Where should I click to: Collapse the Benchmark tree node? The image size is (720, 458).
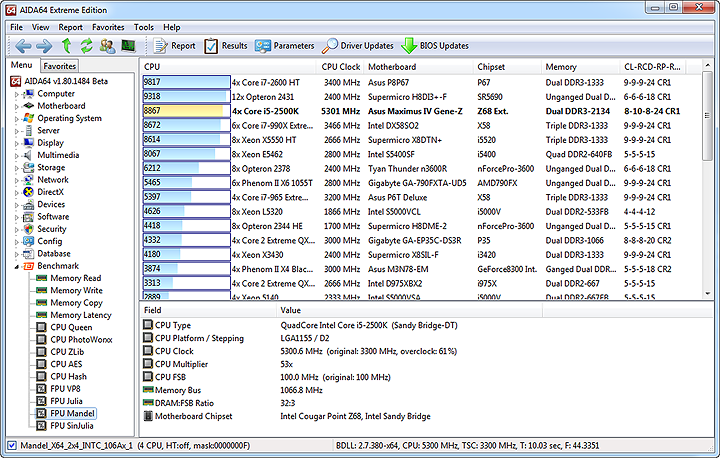point(17,266)
